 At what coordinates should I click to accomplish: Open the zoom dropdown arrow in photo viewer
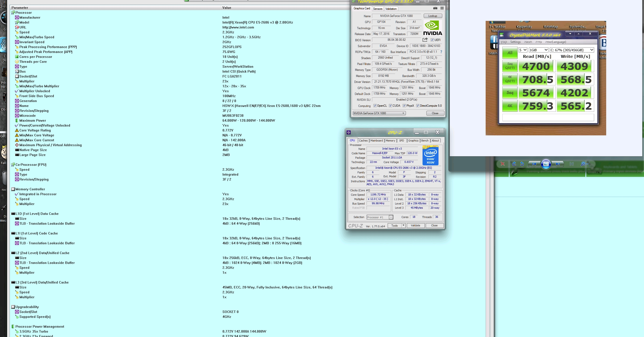(587, 164)
